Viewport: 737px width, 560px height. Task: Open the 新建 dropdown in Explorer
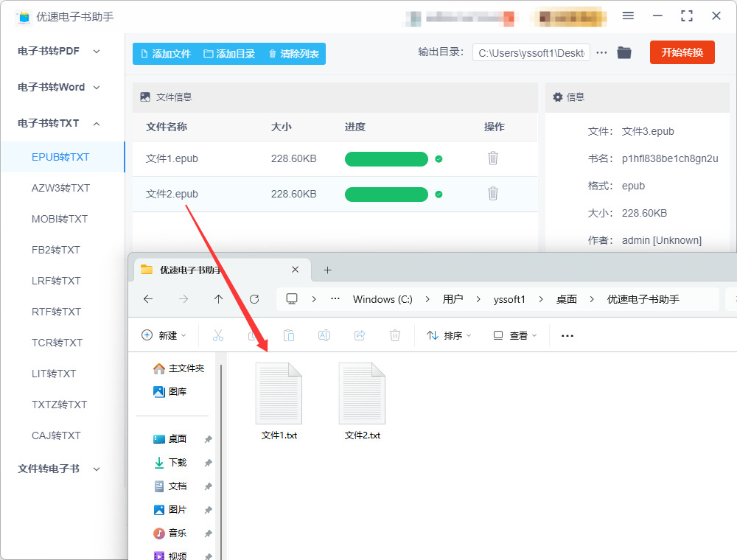pos(164,335)
